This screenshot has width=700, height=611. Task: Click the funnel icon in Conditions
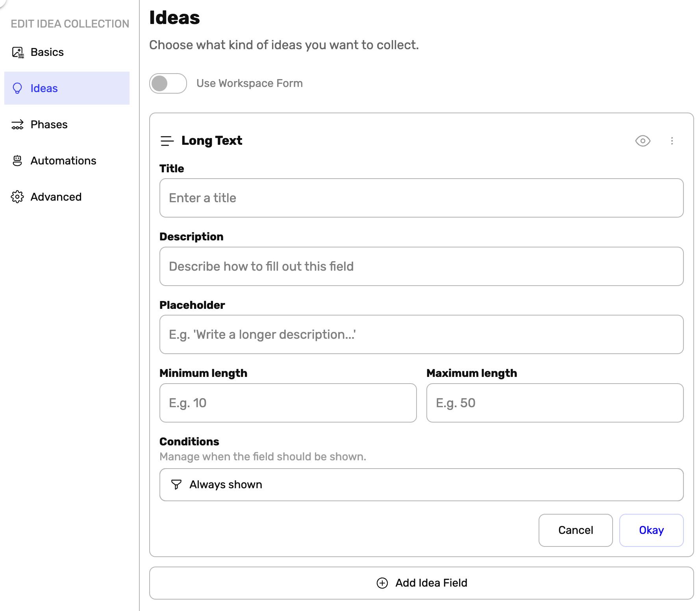[176, 485]
